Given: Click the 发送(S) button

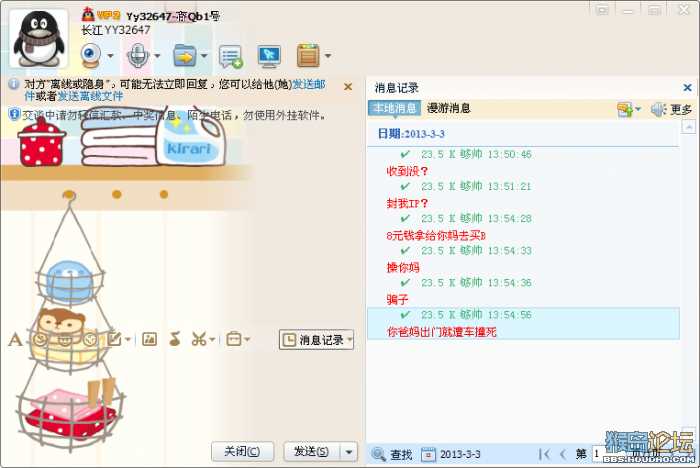Looking at the screenshot, I should pyautogui.click(x=312, y=451).
